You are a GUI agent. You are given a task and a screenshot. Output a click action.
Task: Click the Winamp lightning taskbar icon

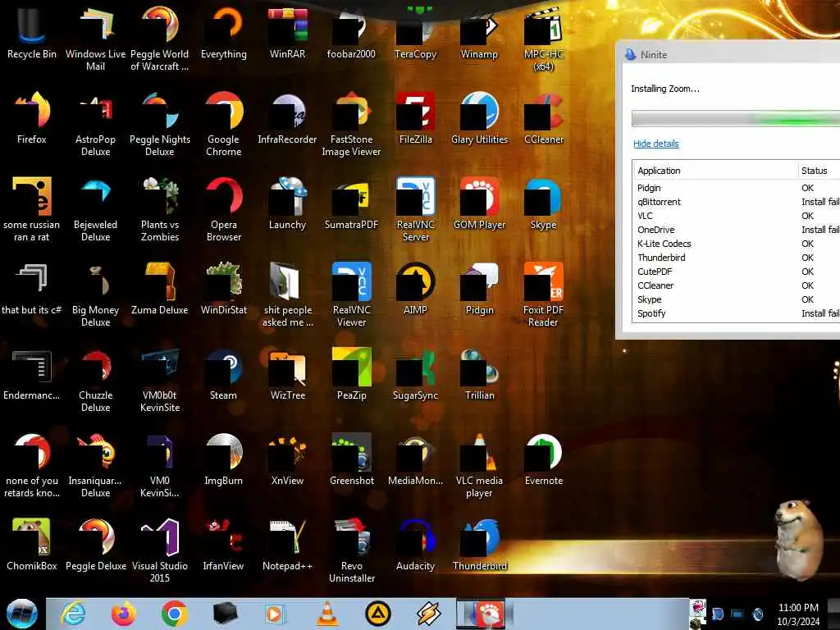pos(428,614)
